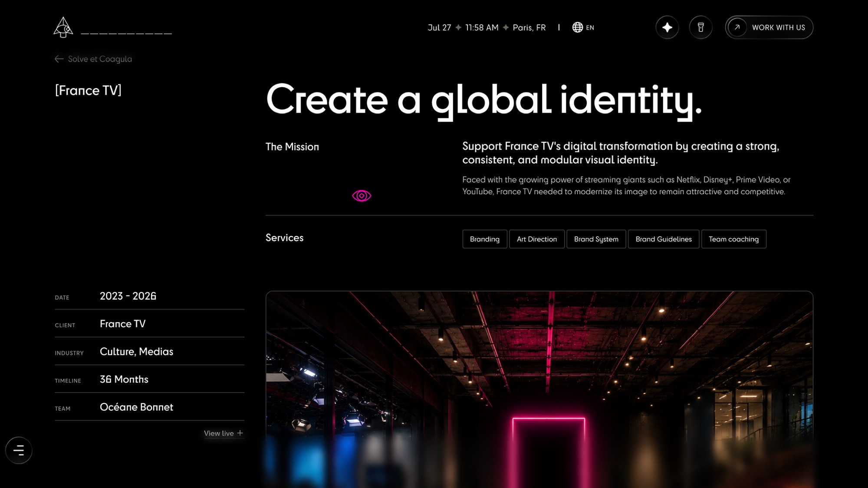Click the date value 2023 - 2026
Screen dimensions: 868x488
click(128, 296)
